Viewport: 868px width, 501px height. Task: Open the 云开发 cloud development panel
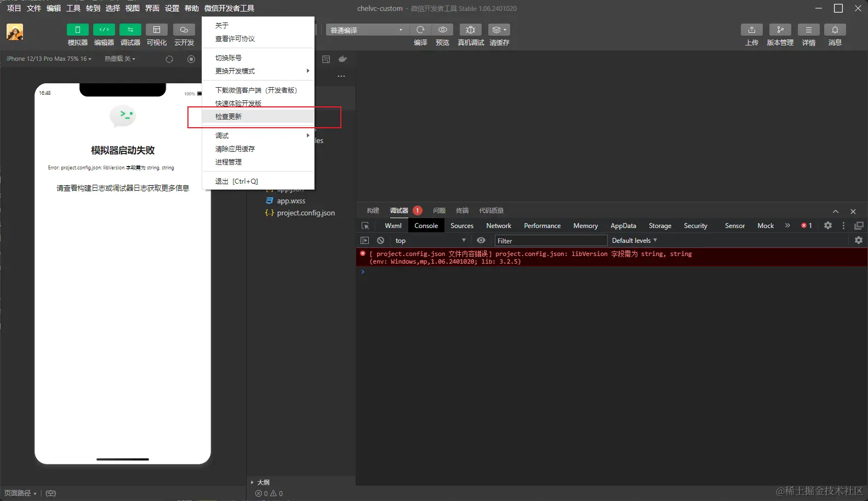(x=184, y=30)
